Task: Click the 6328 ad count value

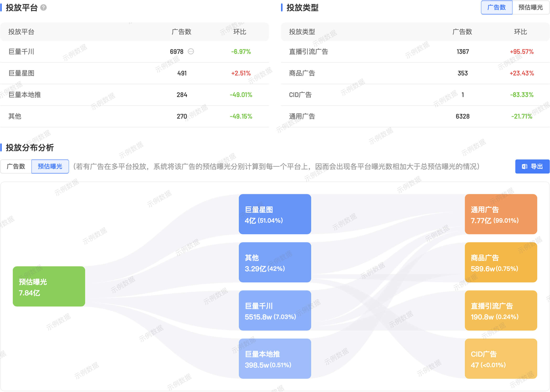Action: tap(463, 116)
